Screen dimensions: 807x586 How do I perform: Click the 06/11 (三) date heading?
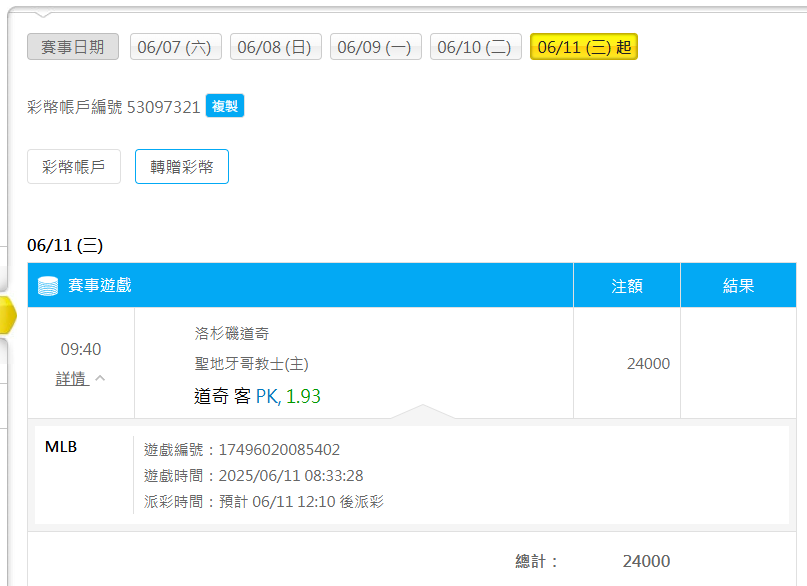tap(65, 245)
